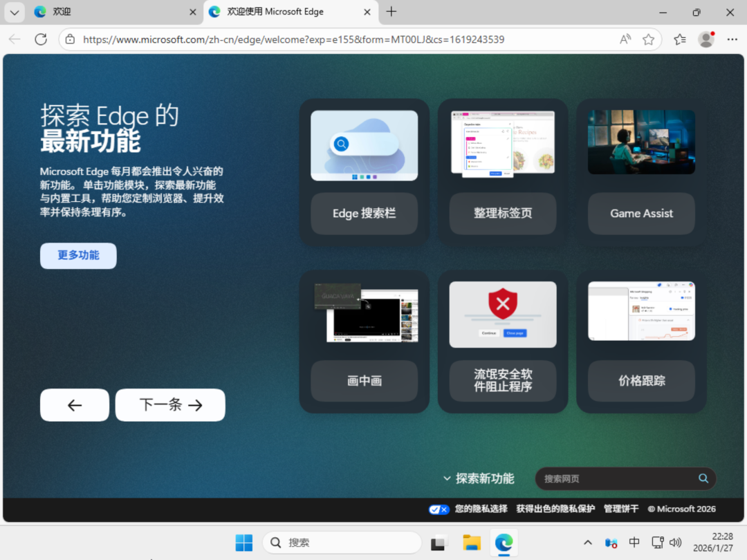Show hidden system tray icons
Viewport: 747px width, 560px height.
587,543
